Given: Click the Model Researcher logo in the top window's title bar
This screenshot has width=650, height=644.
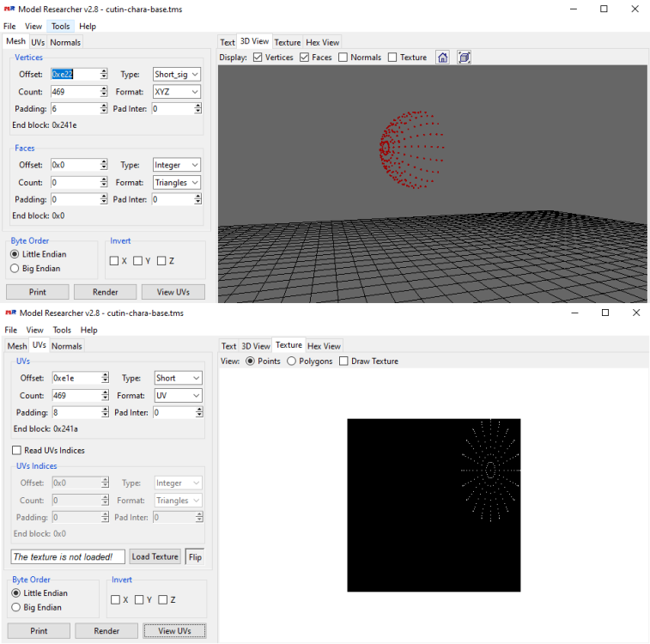Looking at the screenshot, I should point(9,9).
